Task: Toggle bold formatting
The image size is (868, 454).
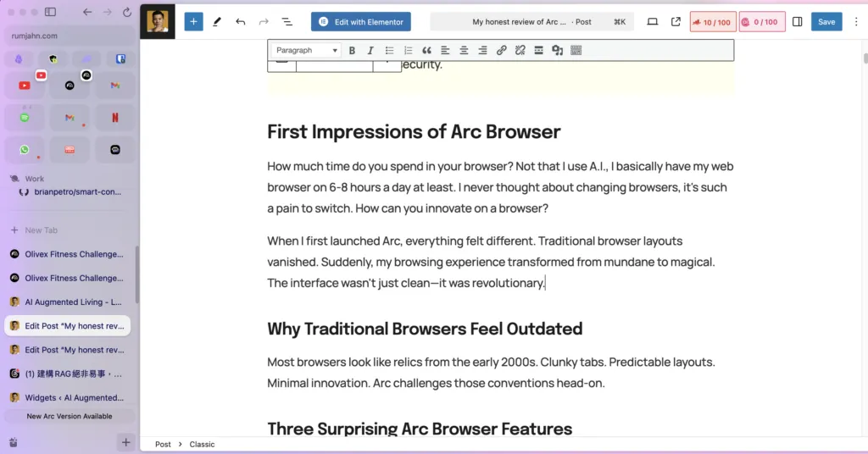Action: pyautogui.click(x=352, y=51)
